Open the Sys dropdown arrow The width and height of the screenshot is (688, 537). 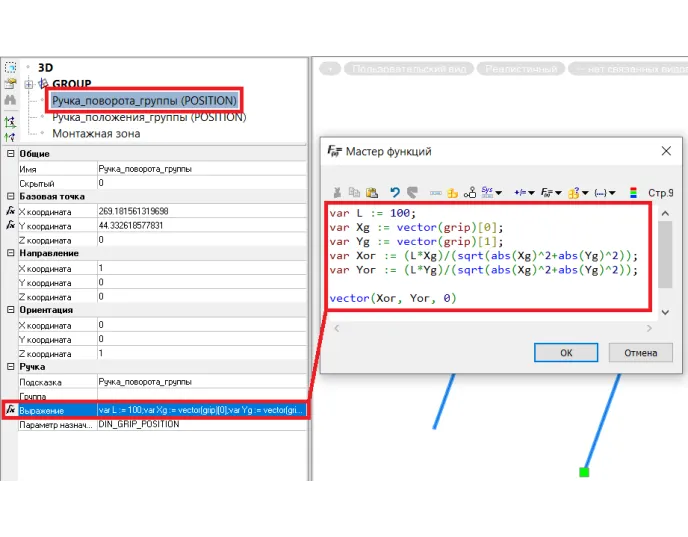tap(498, 193)
